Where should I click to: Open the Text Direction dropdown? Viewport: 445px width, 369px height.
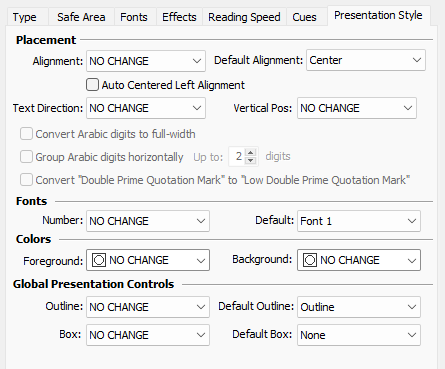tap(146, 108)
